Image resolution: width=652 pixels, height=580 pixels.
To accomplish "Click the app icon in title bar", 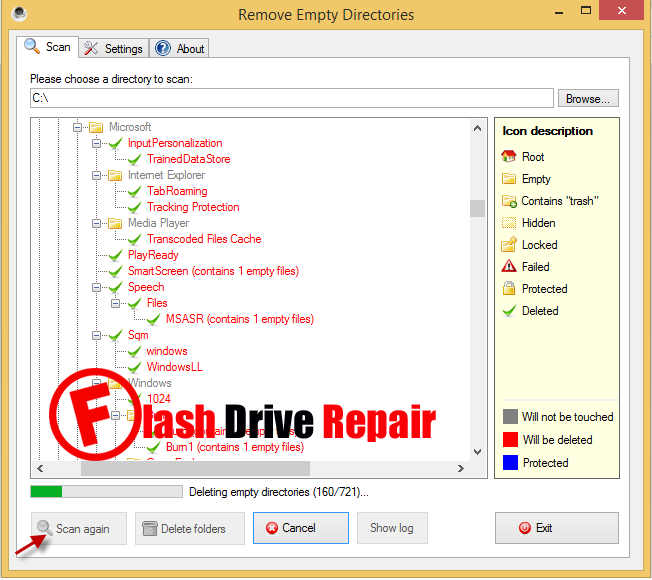I will (x=19, y=14).
